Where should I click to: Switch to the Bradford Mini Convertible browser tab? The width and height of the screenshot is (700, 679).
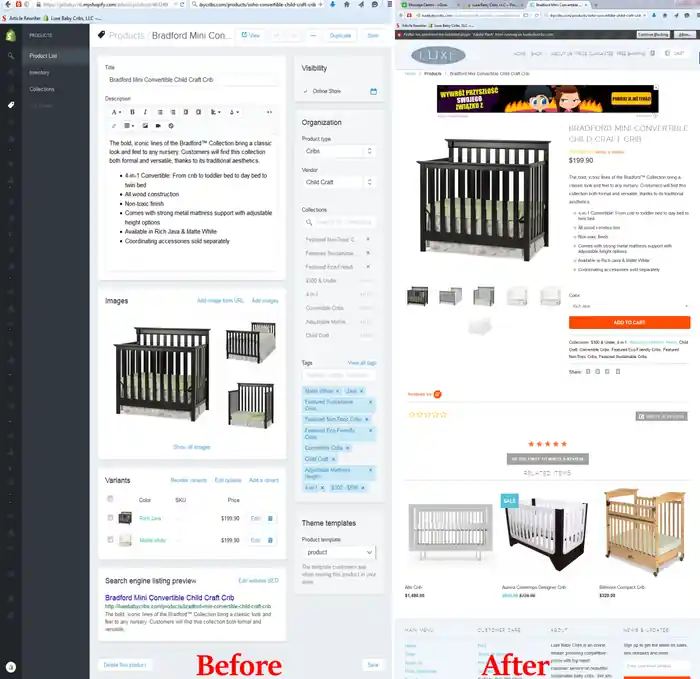[x=558, y=4]
